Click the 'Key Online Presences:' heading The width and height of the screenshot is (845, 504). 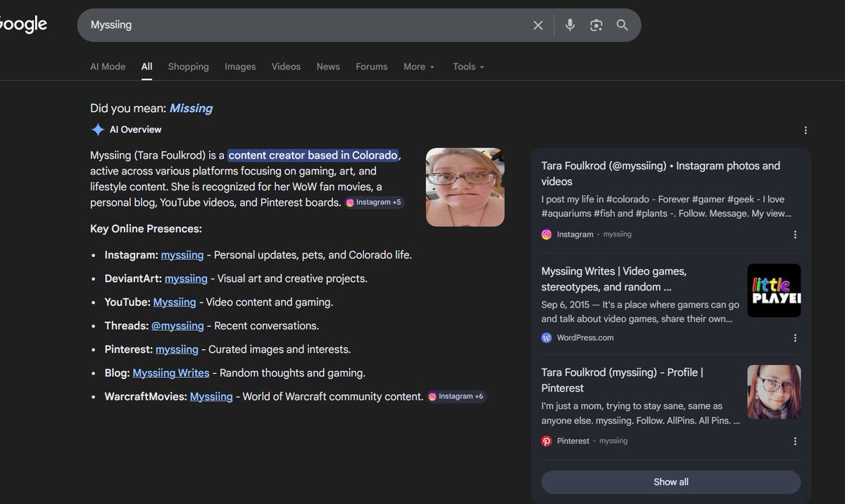coord(146,229)
